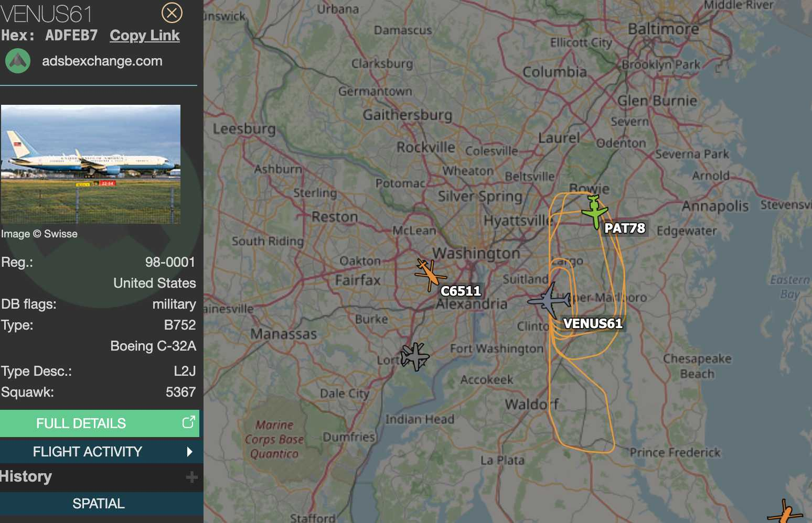Select the green PAT78 aircraft icon

coord(594,212)
